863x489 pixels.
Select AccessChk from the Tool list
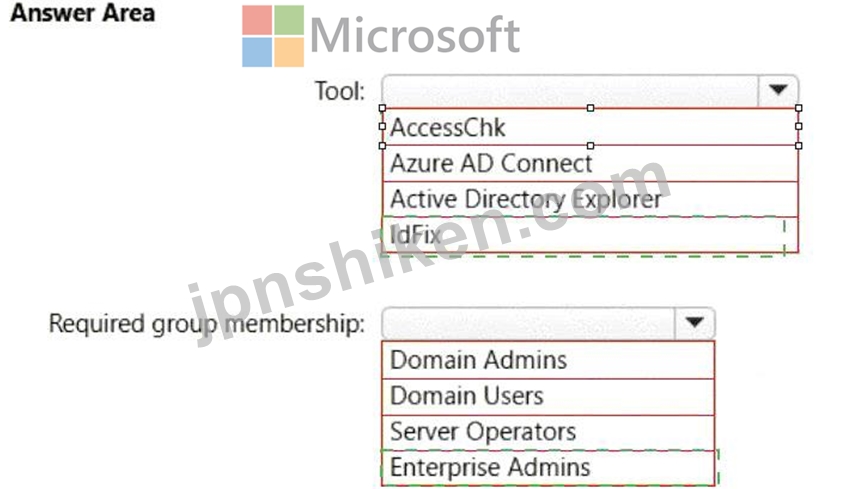click(x=590, y=127)
